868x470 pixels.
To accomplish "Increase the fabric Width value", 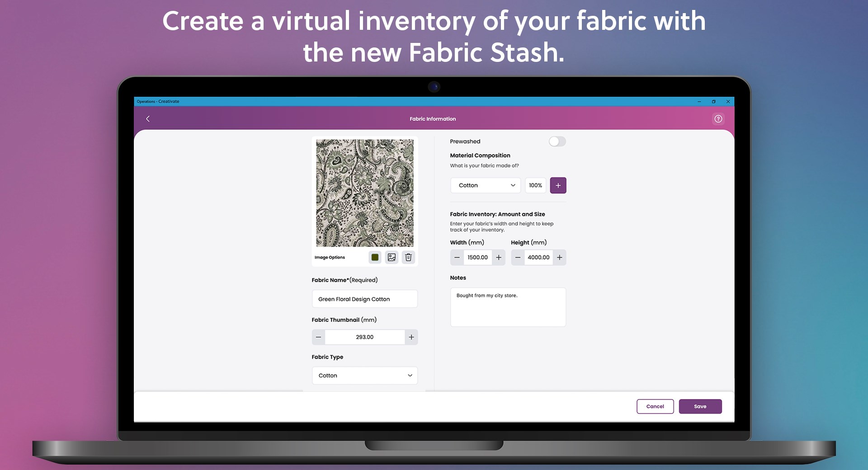I will click(x=498, y=257).
